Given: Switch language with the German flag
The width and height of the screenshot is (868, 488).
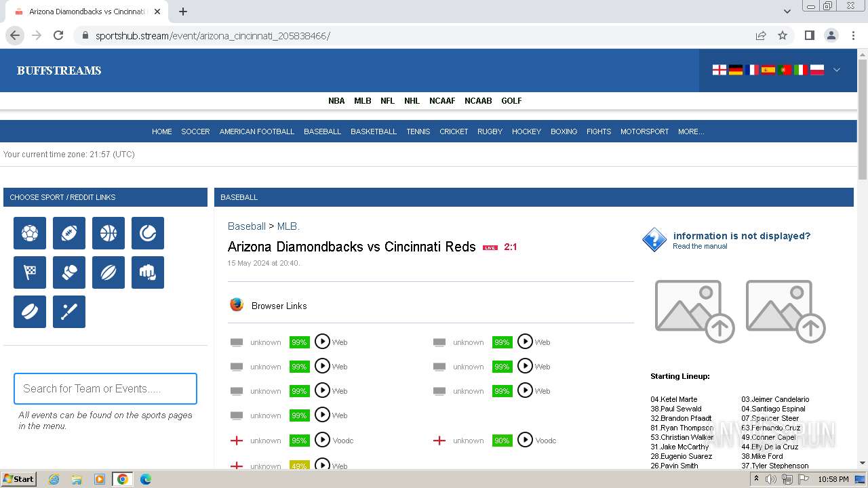Looking at the screenshot, I should [736, 70].
